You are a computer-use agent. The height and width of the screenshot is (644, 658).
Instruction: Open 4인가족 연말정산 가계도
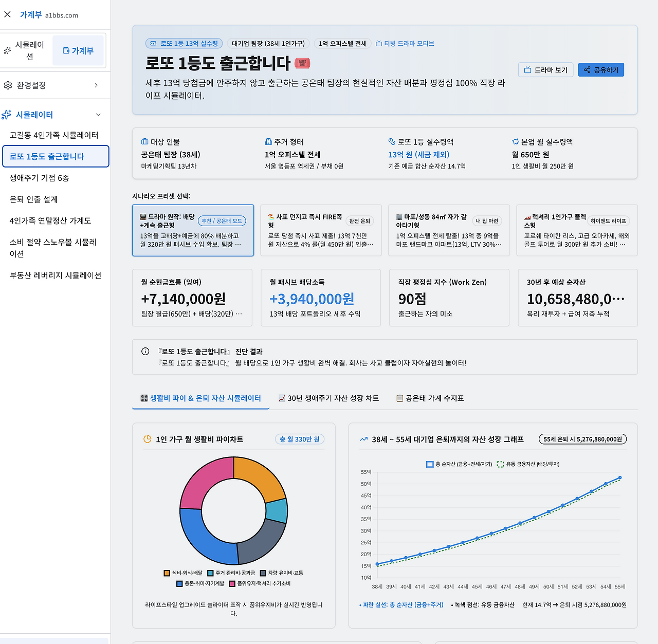click(x=55, y=220)
